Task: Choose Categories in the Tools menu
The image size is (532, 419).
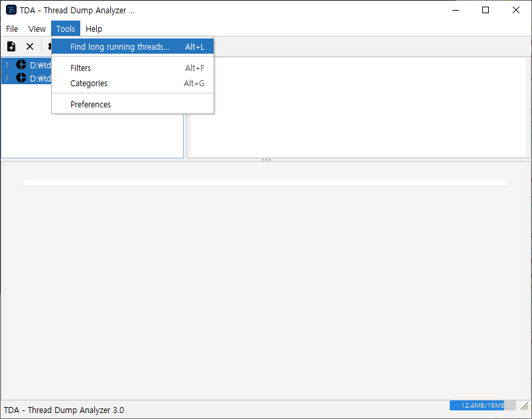Action: pyautogui.click(x=89, y=84)
